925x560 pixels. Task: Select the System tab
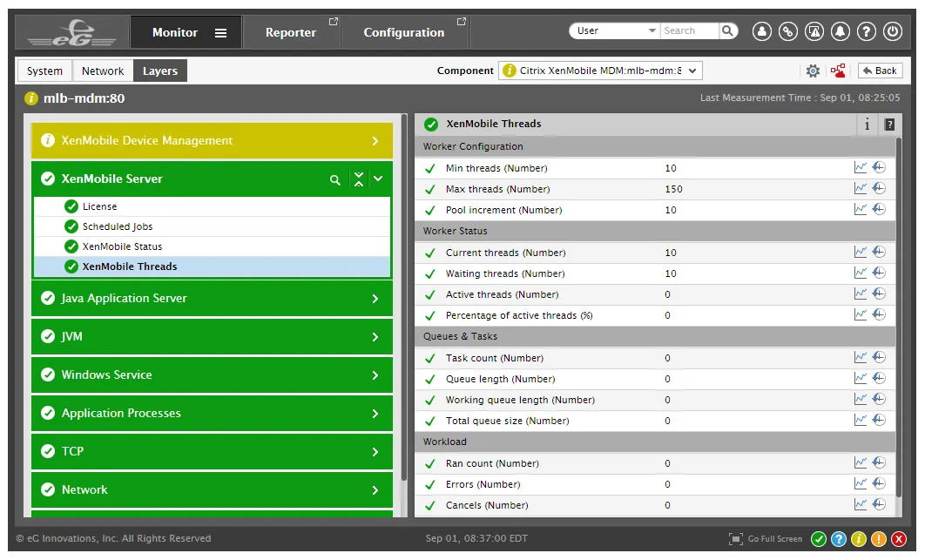[44, 71]
